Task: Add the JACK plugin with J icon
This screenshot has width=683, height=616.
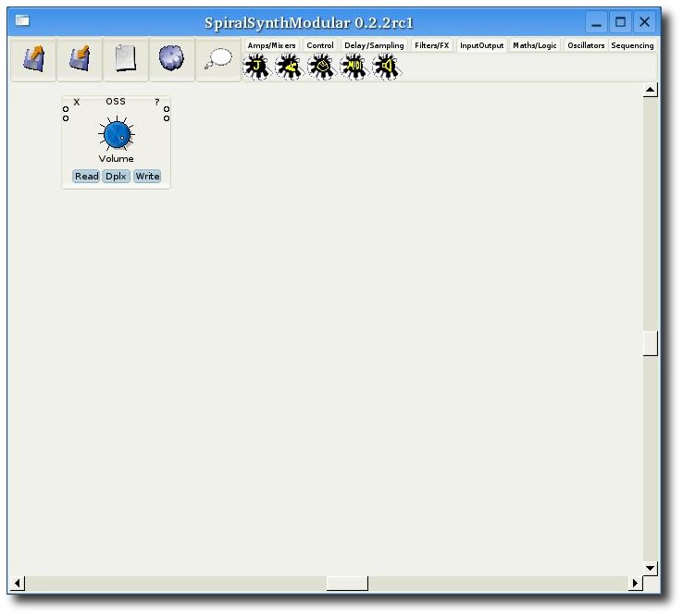Action: pos(257,67)
